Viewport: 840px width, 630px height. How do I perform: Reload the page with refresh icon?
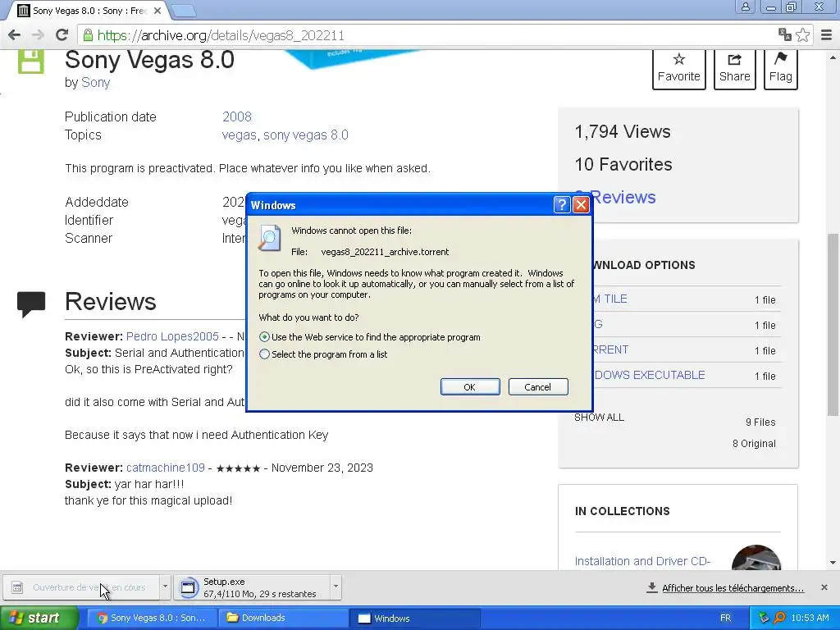click(62, 35)
